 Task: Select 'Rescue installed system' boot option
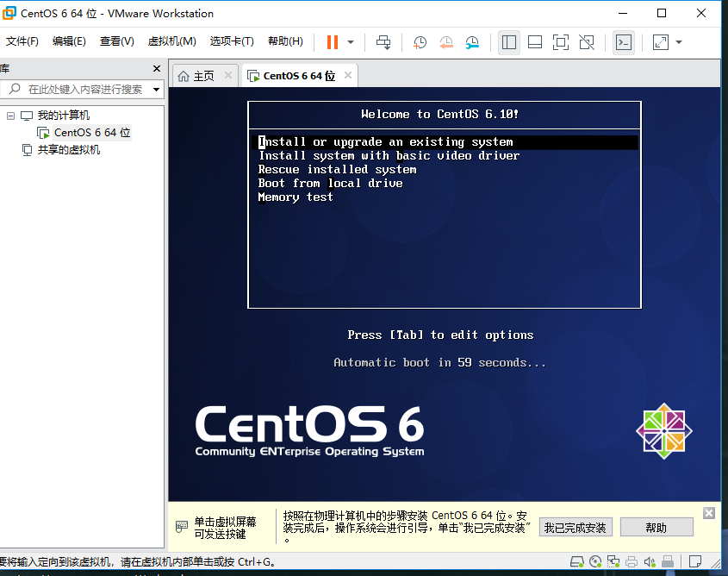pos(338,170)
